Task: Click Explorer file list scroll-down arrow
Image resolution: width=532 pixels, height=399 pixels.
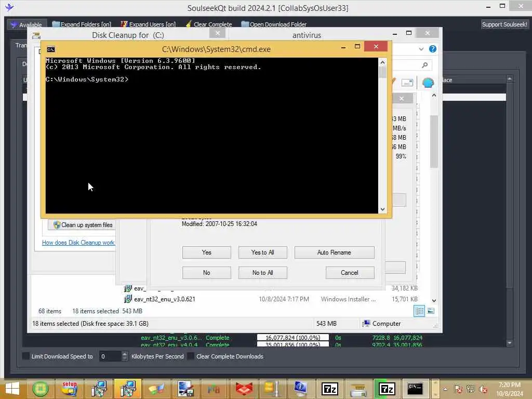Action: click(434, 301)
